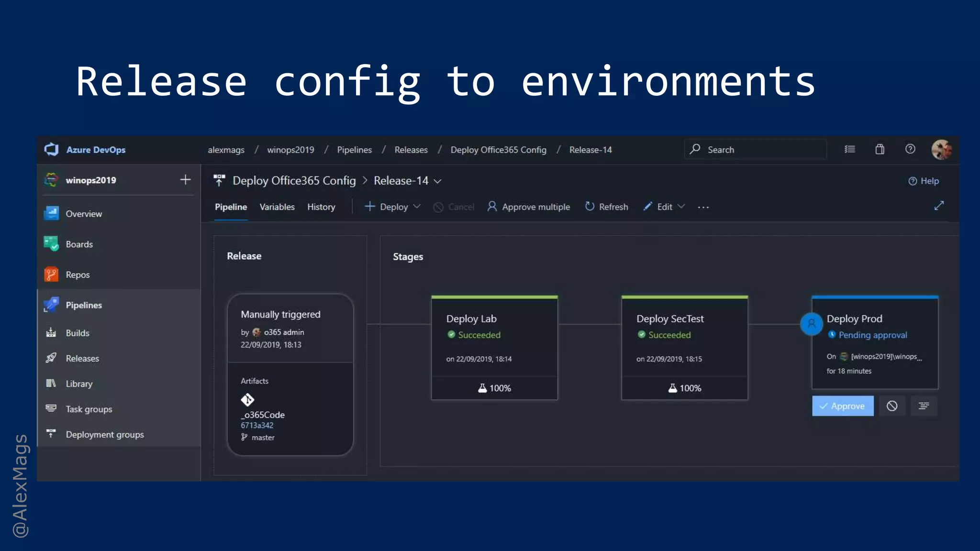
Task: Click the winops2019 project icon
Action: [51, 180]
